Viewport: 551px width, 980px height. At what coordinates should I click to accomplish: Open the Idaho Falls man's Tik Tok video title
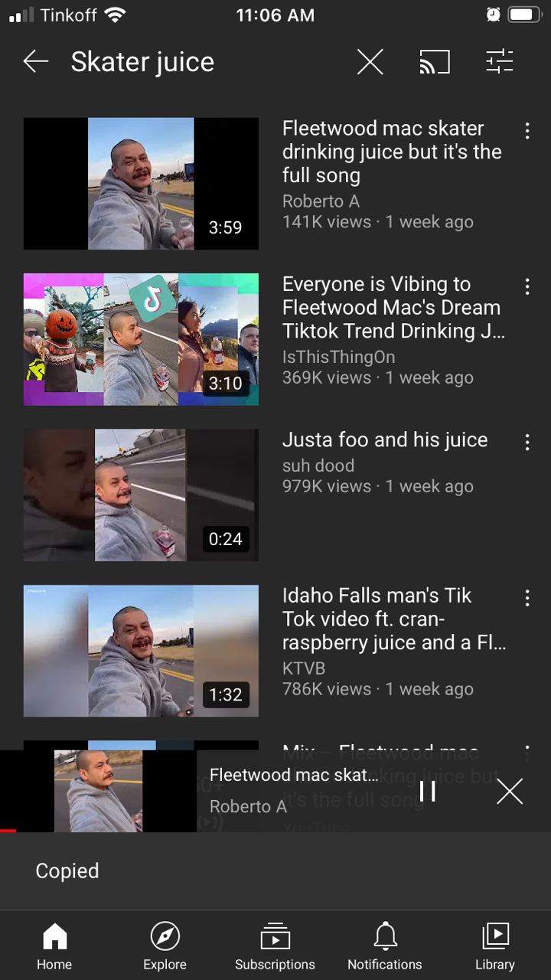pyautogui.click(x=393, y=619)
